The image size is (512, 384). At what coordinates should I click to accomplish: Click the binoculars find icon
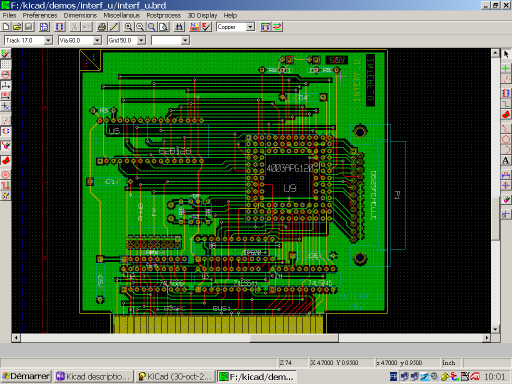tap(179, 27)
